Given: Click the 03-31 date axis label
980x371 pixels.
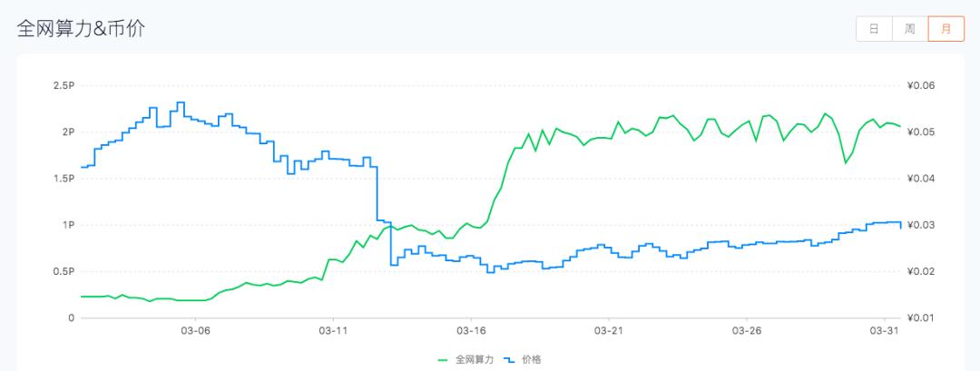Looking at the screenshot, I should (x=884, y=332).
